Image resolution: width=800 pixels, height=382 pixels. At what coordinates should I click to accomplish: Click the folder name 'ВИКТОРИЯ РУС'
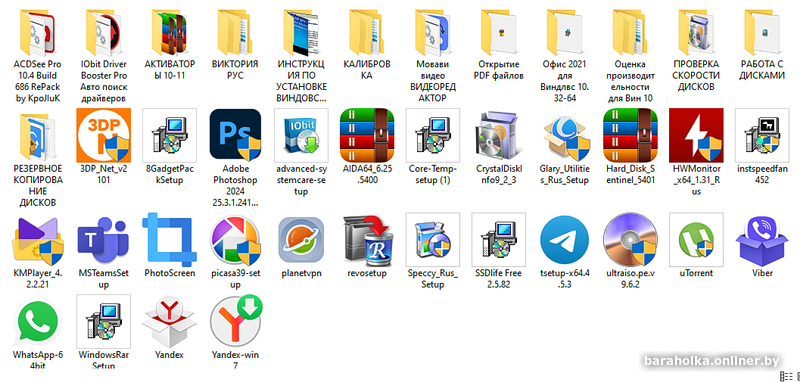tap(235, 70)
